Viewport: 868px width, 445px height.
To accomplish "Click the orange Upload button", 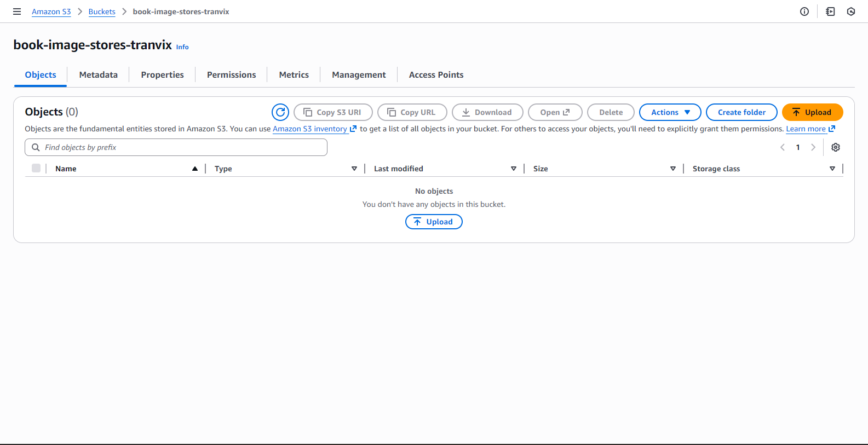I will 813,112.
